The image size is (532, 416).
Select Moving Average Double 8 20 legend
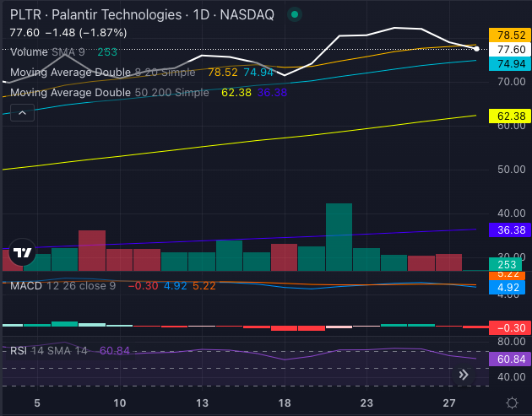click(x=102, y=73)
